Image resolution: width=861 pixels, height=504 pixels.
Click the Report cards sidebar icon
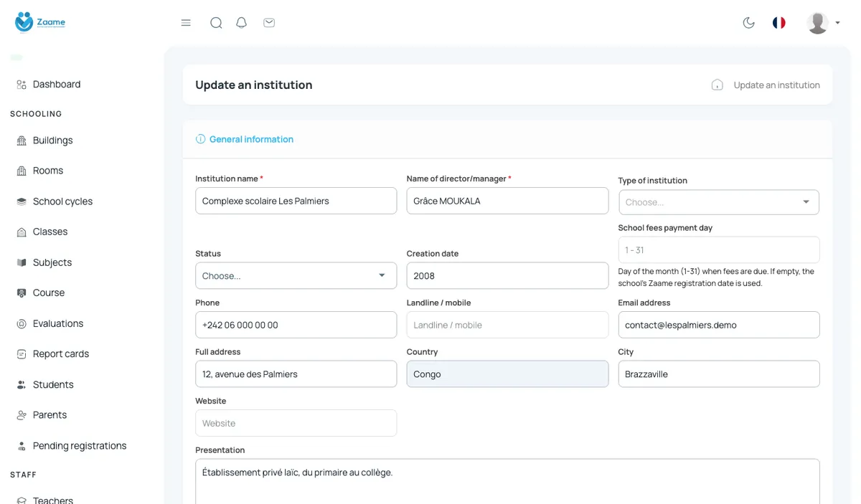(x=22, y=354)
